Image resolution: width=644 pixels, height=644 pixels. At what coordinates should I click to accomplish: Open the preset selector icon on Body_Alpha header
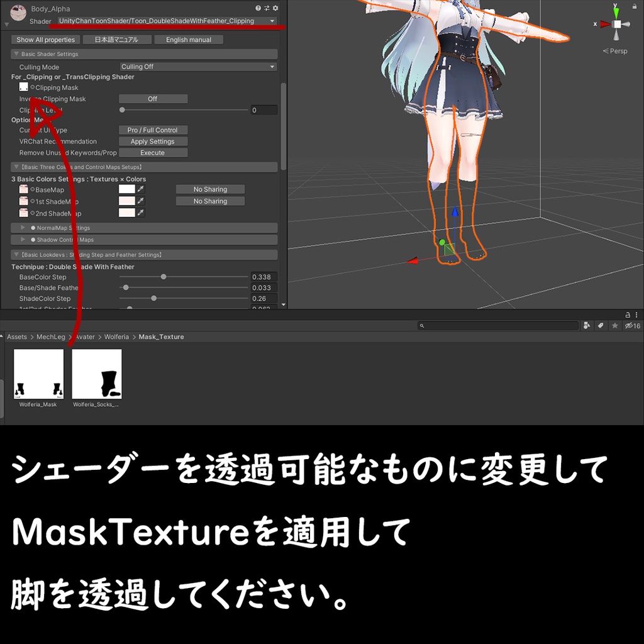(x=267, y=8)
